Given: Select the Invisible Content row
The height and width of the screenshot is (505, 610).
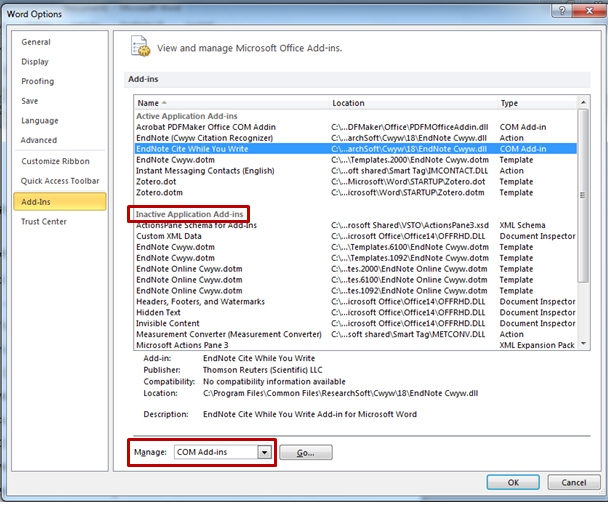Looking at the screenshot, I should 356,323.
